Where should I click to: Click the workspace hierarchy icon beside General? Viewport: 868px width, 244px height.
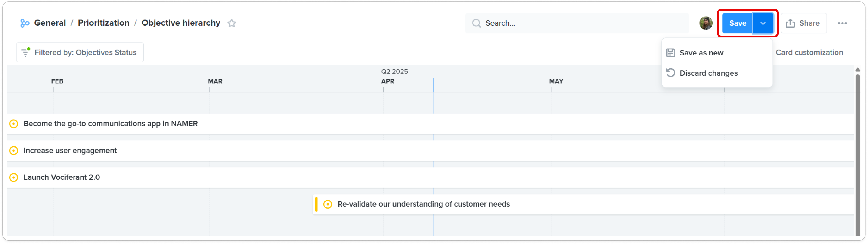(25, 23)
